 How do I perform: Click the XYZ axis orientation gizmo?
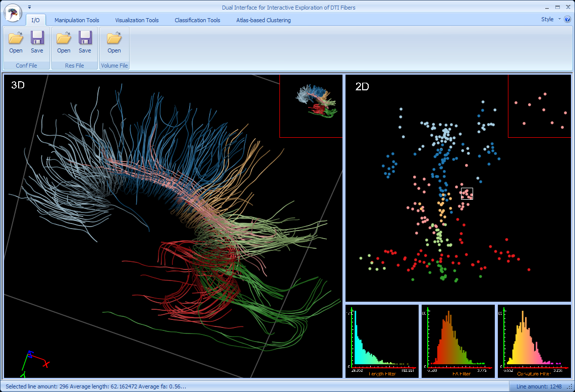tap(30, 363)
